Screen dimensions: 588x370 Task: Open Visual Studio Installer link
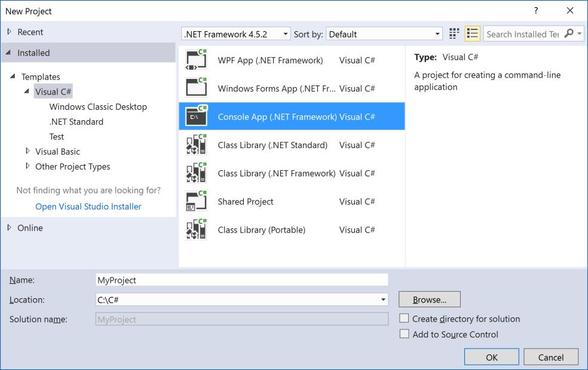click(x=88, y=206)
